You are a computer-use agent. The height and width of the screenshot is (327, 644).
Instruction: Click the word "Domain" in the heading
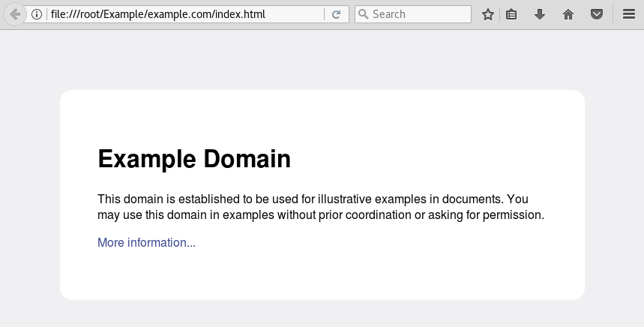point(247,158)
